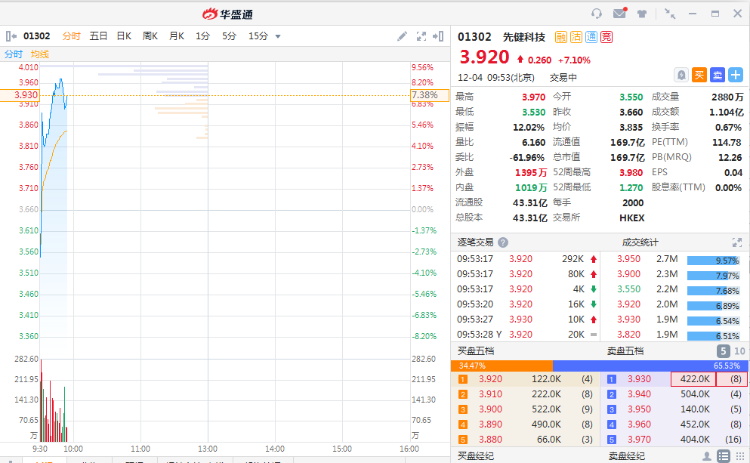Click the orange 买 buy button

tap(699, 75)
